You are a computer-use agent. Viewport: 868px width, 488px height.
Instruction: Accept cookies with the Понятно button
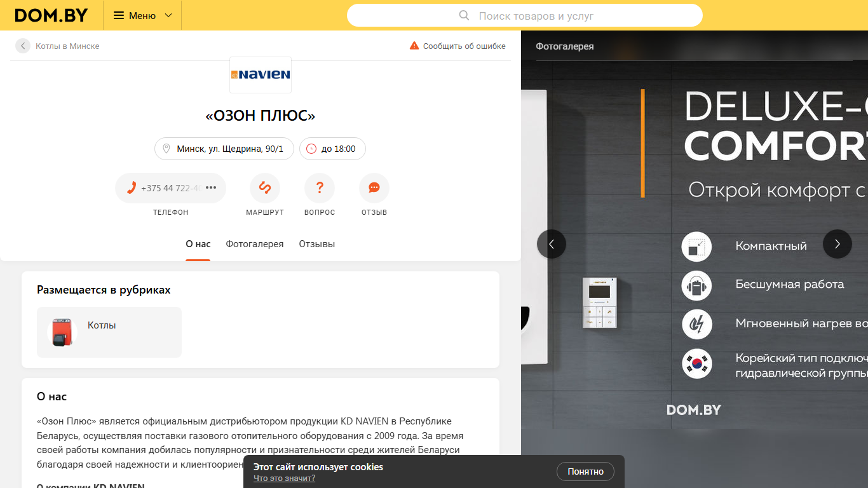coord(585,471)
